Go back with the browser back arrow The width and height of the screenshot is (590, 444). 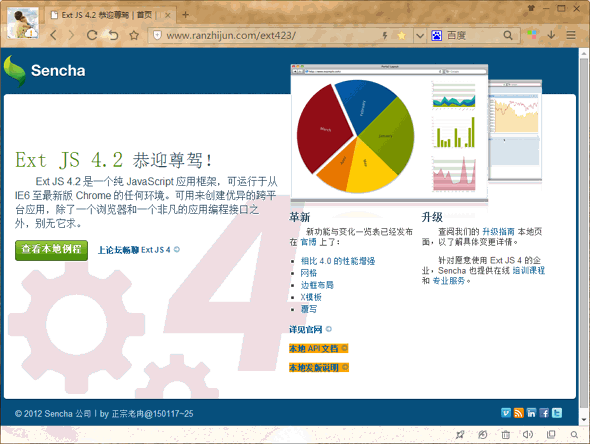click(x=54, y=35)
